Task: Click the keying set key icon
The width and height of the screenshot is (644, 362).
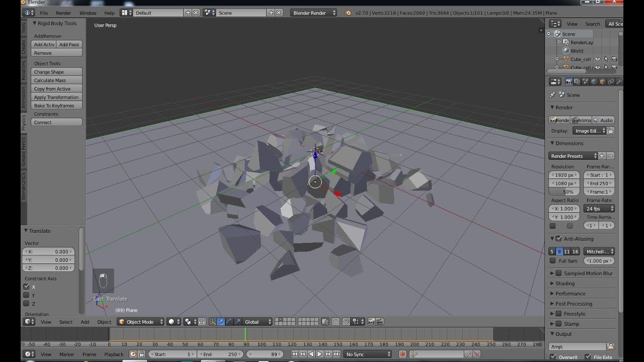Action: tap(414, 354)
